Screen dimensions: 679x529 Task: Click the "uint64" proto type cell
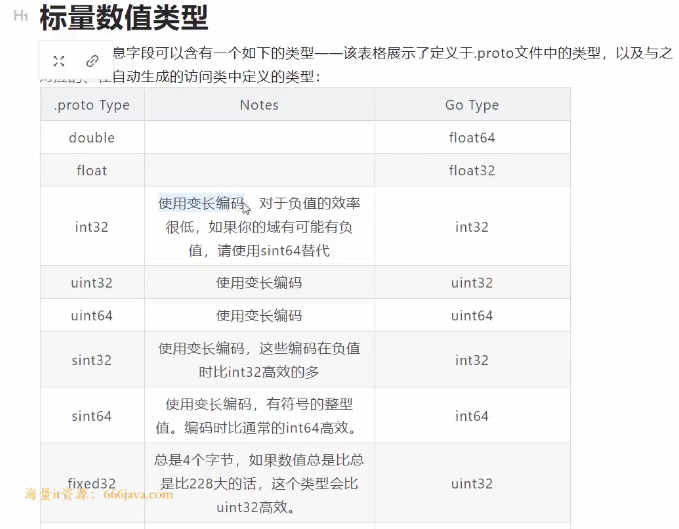(92, 316)
